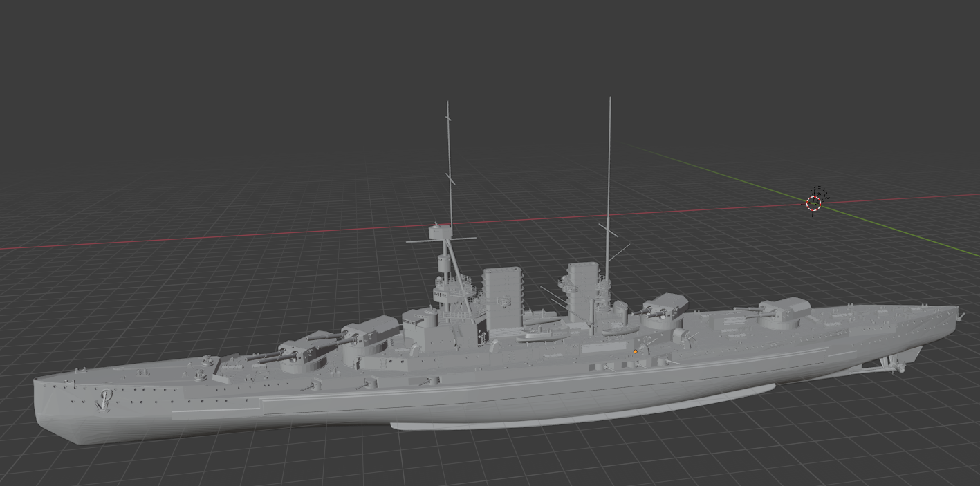Click the rudder below the stern

click(x=913, y=355)
